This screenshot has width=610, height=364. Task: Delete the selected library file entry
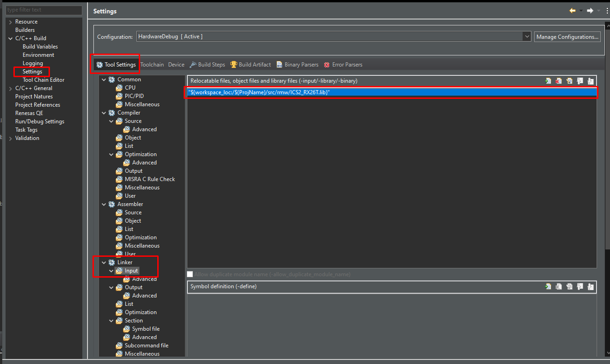pyautogui.click(x=559, y=80)
